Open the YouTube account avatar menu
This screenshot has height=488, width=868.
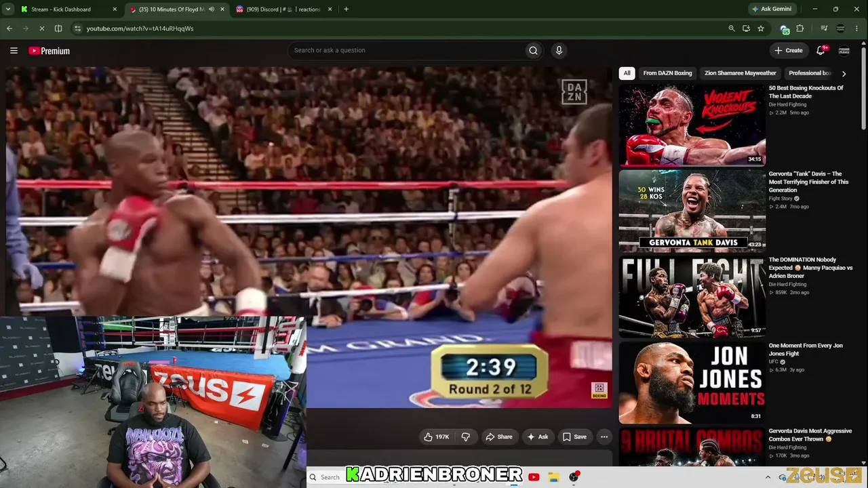click(x=844, y=50)
